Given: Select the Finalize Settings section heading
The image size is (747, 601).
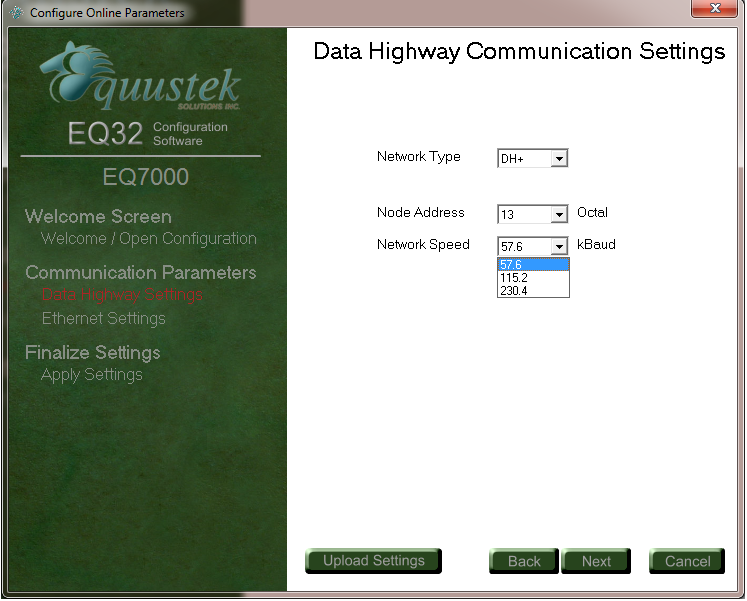Looking at the screenshot, I should (92, 353).
